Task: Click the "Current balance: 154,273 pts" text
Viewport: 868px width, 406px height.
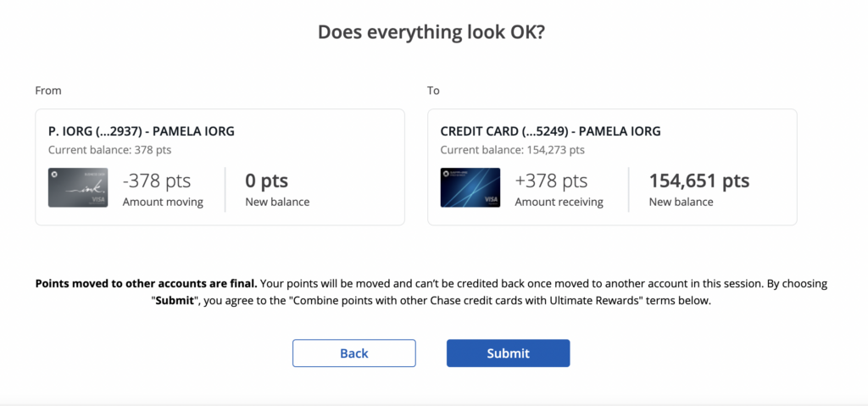Action: 512,150
